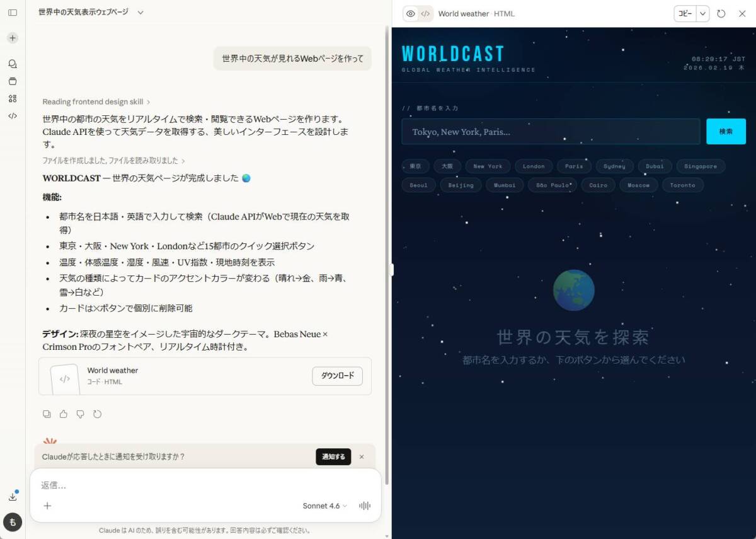Retry Claude's response with the regenerate icon
This screenshot has width=756, height=539.
point(97,414)
